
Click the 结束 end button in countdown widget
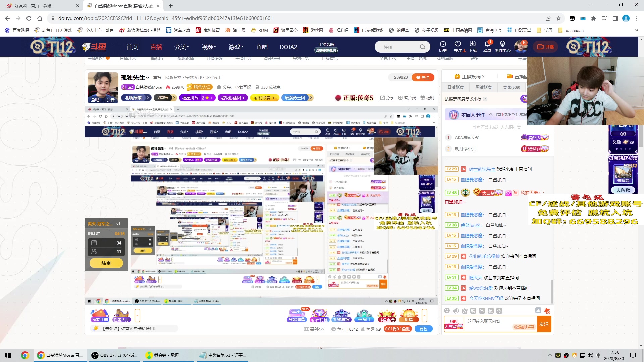click(106, 263)
